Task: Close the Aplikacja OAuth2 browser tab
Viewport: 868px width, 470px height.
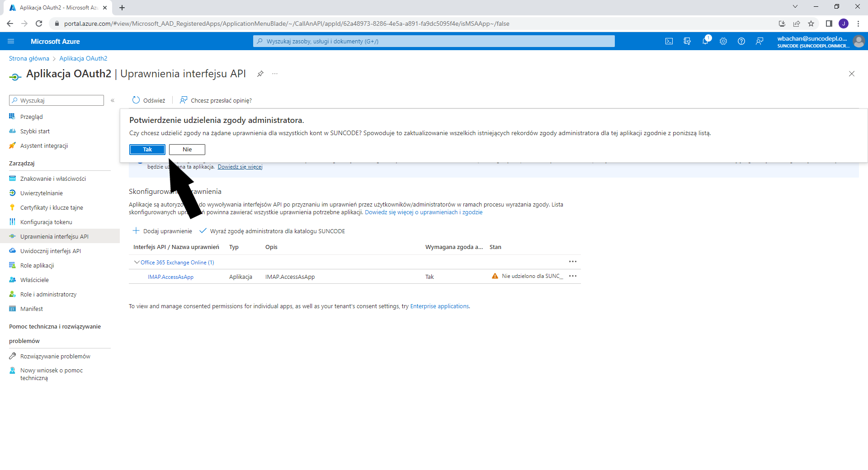Action: [105, 8]
